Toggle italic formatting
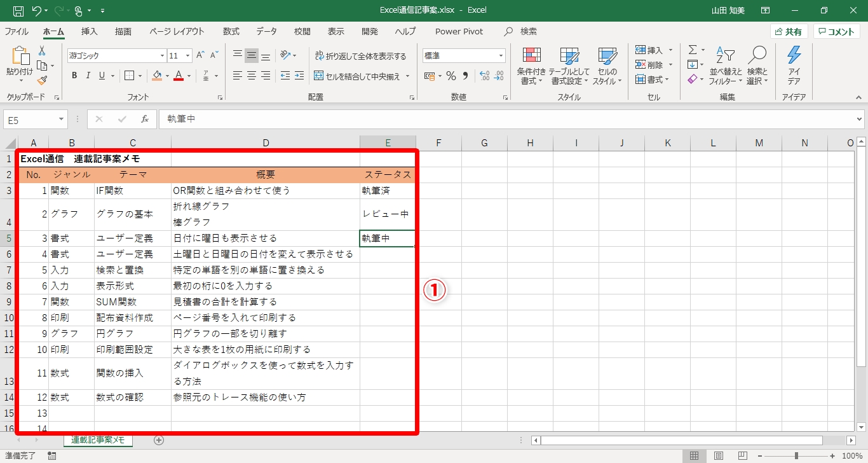Image resolution: width=868 pixels, height=463 pixels. [x=88, y=76]
